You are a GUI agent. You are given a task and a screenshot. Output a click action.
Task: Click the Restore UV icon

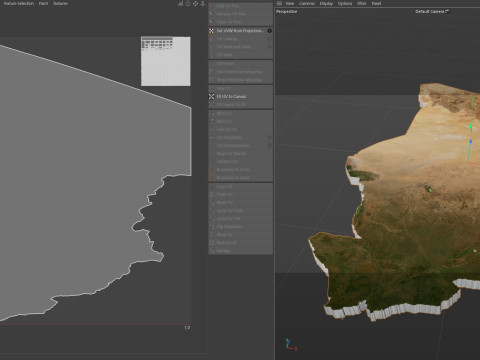(x=211, y=242)
